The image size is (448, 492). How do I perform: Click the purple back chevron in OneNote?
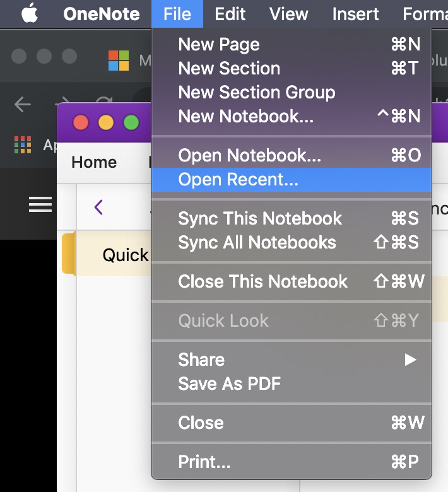pos(98,207)
